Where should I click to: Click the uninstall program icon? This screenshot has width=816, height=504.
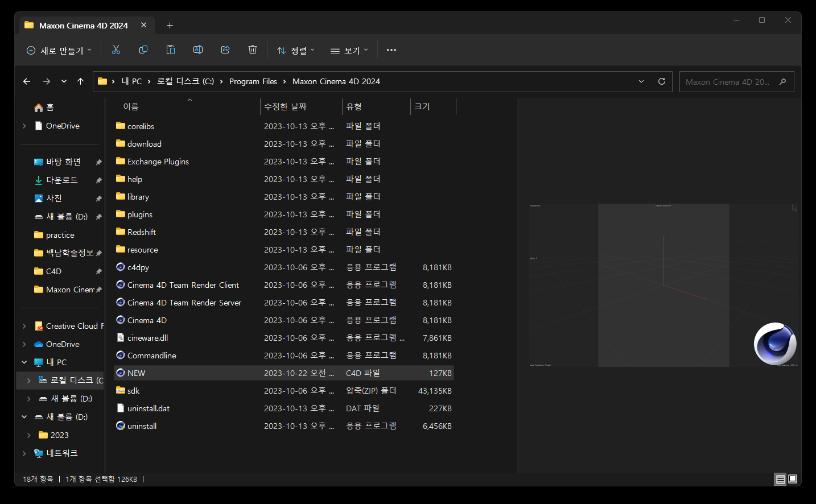[x=121, y=425]
